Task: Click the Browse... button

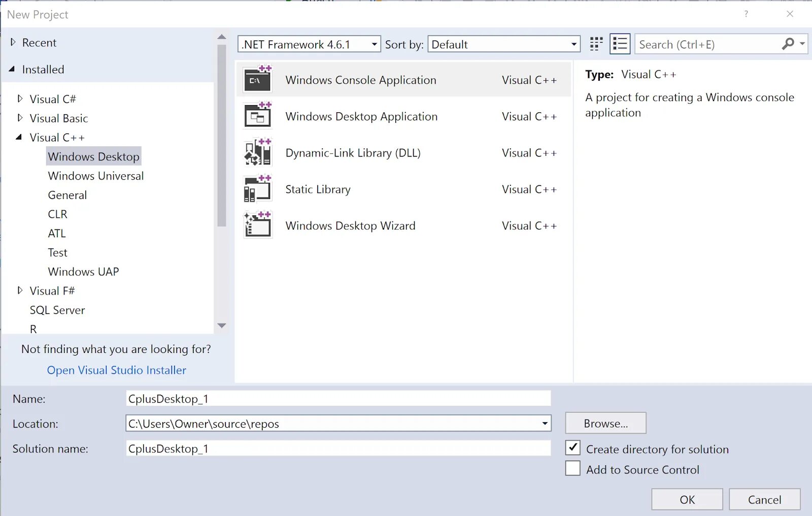Action: [605, 423]
